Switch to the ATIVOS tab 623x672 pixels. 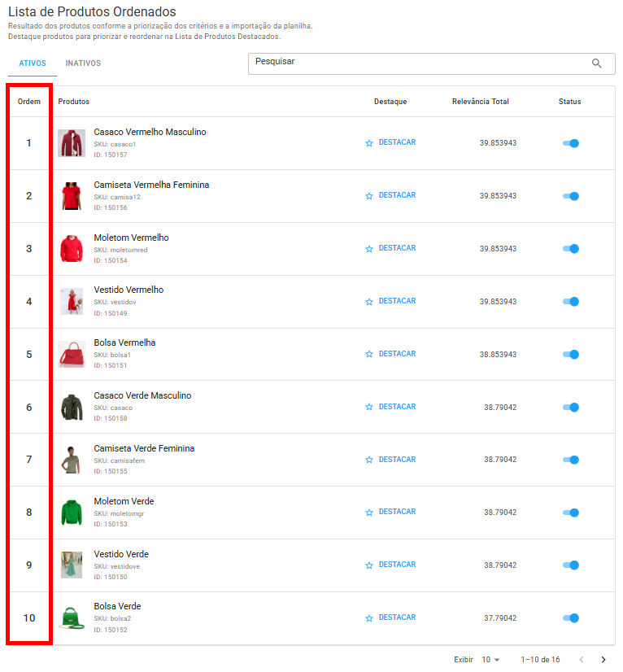pos(33,63)
